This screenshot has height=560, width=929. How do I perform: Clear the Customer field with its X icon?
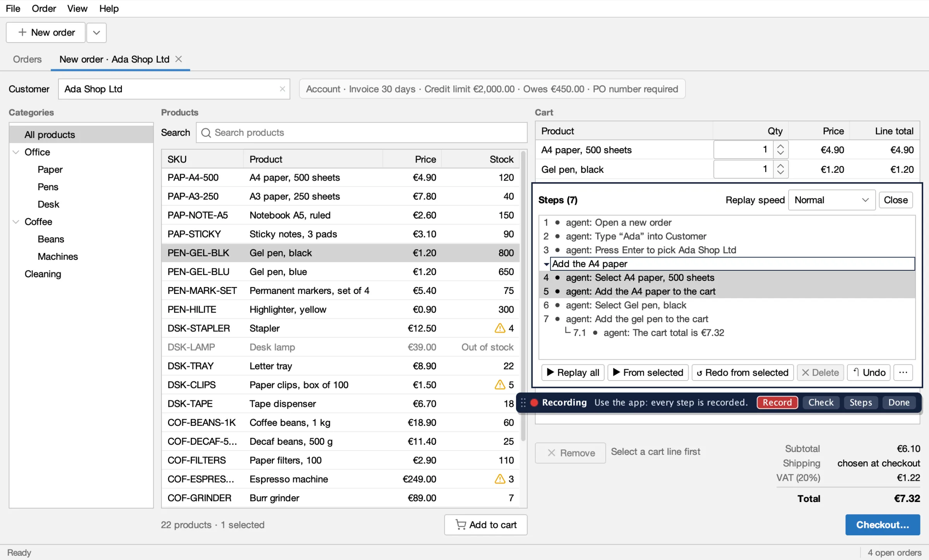[x=283, y=89]
